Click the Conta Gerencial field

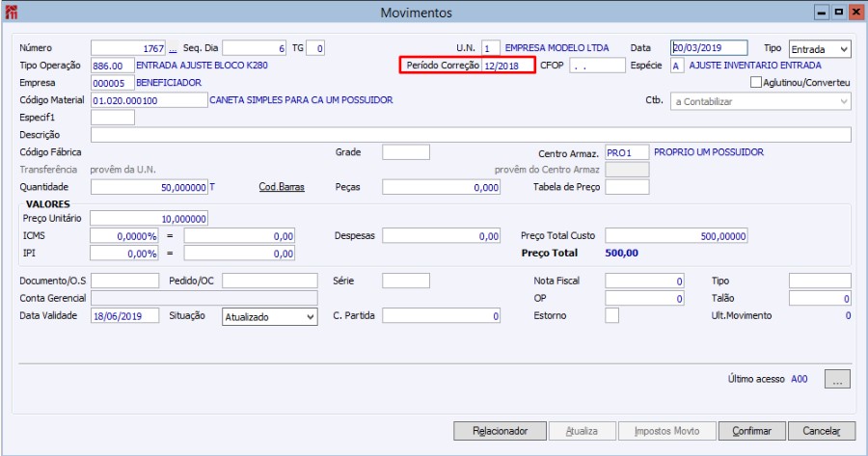[x=204, y=298]
